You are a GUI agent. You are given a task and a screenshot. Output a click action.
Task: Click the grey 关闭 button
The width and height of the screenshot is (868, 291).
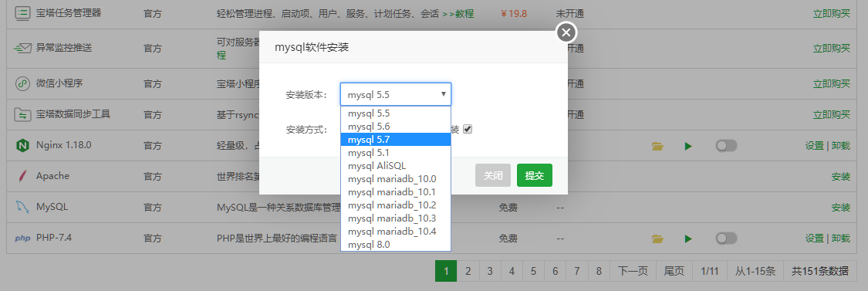pos(493,175)
